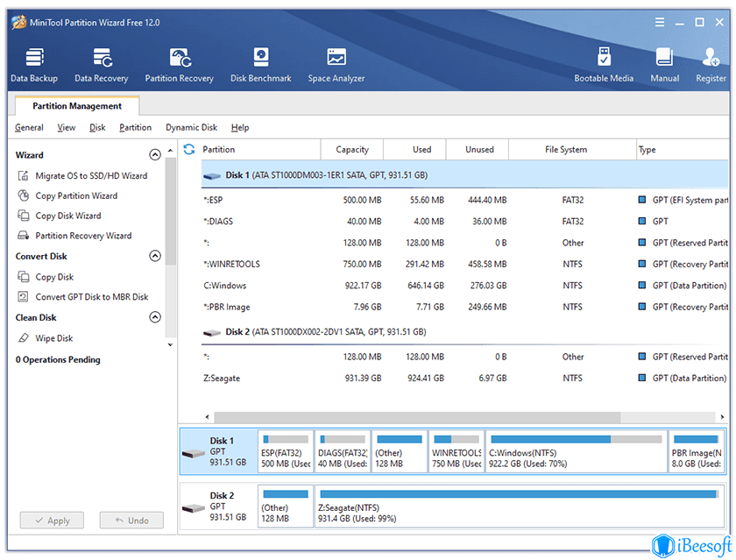Viewport: 736px width, 560px height.
Task: Open the hamburger menu in title bar
Action: click(660, 22)
